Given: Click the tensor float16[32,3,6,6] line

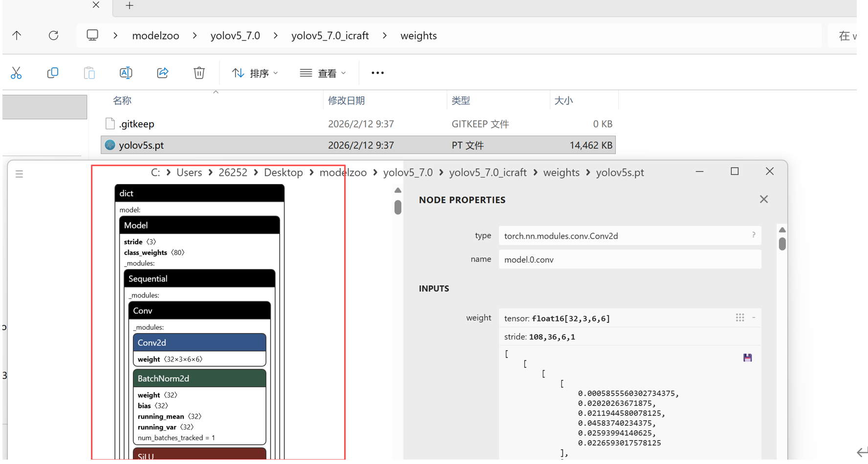Looking at the screenshot, I should (x=557, y=318).
